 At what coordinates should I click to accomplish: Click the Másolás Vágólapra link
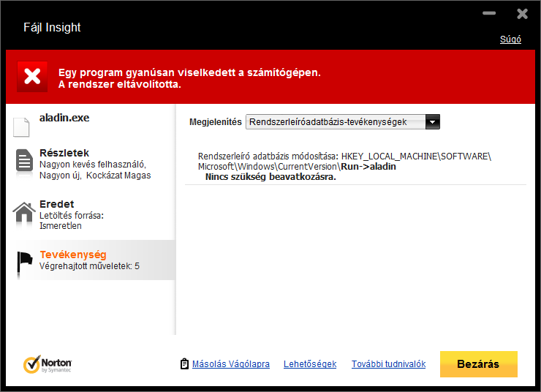231,364
